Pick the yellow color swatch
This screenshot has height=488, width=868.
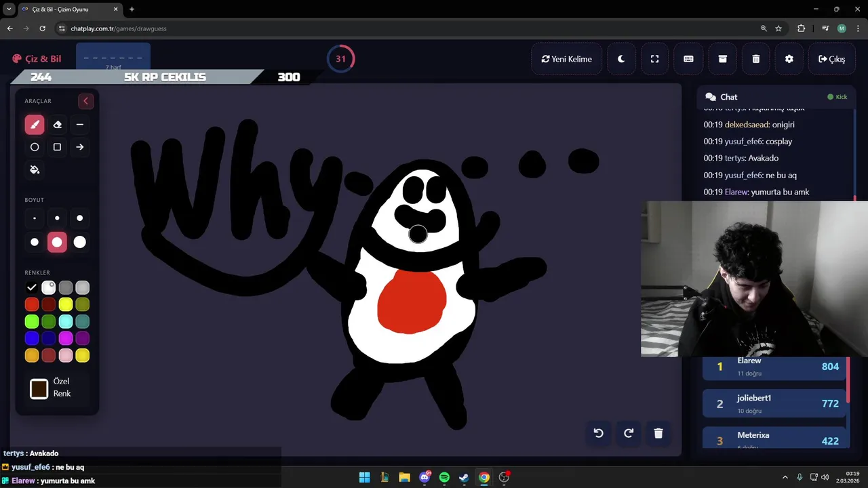coord(66,305)
